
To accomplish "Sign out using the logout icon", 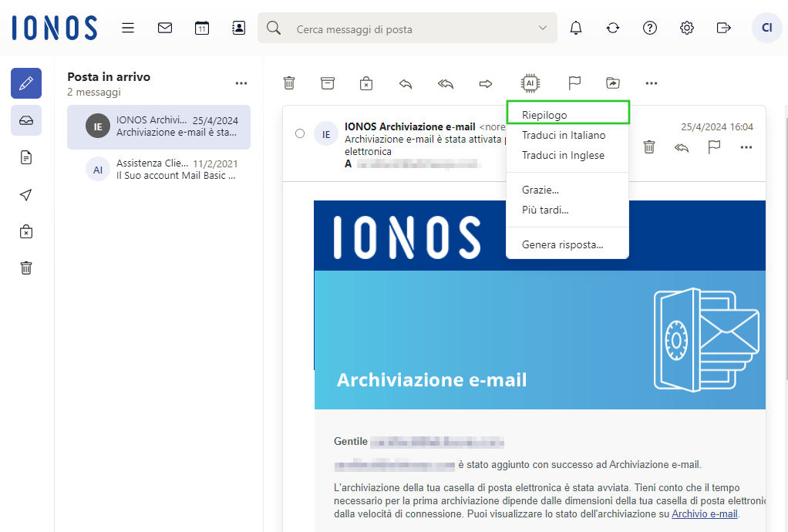I will tap(724, 28).
